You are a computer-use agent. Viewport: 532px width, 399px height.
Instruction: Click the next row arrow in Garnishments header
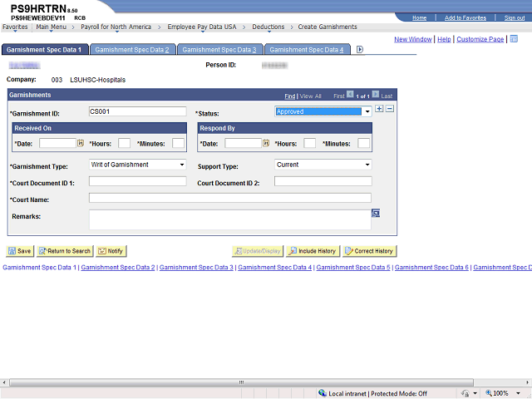(376, 96)
